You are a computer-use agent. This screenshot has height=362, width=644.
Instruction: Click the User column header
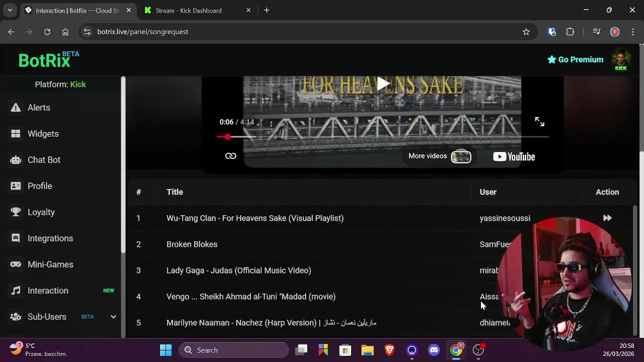point(488,192)
